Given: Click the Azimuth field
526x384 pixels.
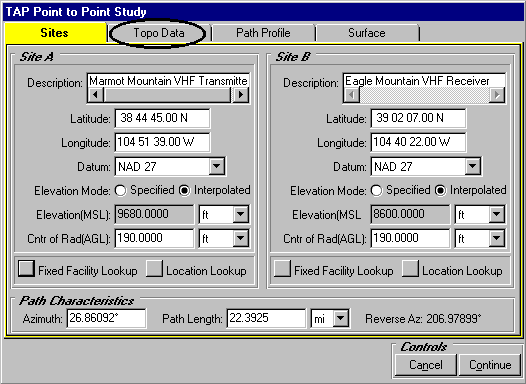Looking at the screenshot, I should 106,318.
